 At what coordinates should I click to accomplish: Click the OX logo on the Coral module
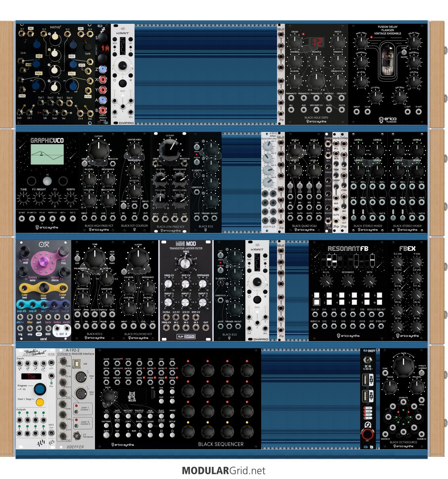44,244
